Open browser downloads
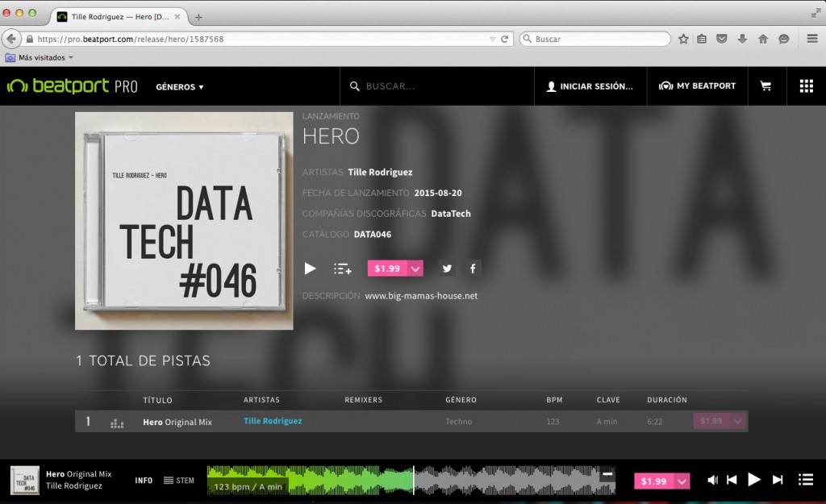Image resolution: width=826 pixels, height=504 pixels. point(742,39)
